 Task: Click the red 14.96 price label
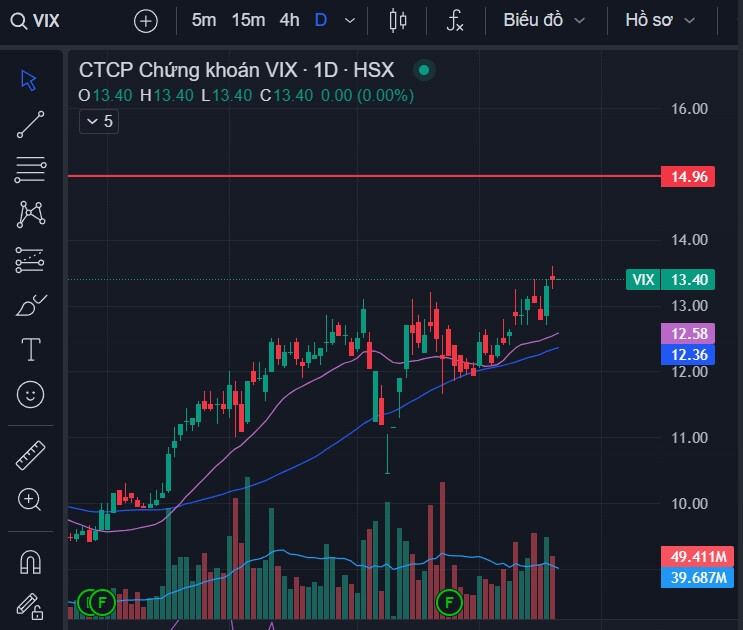(690, 177)
